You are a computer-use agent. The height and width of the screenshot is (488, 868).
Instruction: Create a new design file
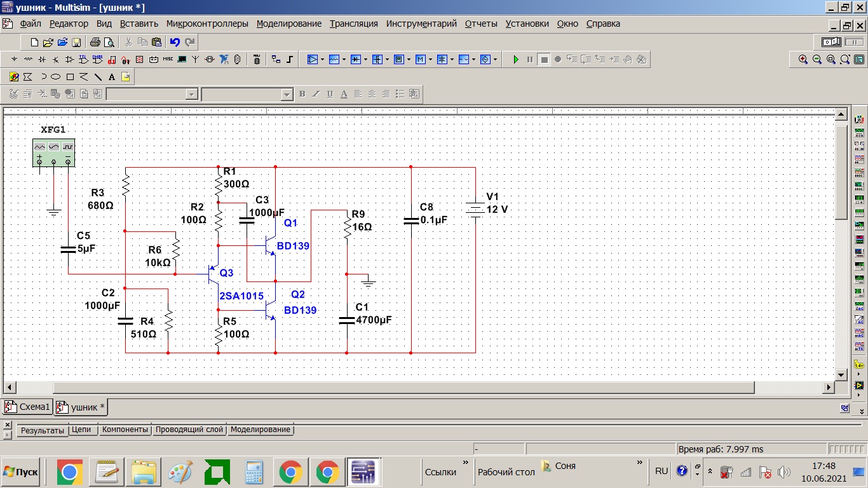pyautogui.click(x=35, y=43)
